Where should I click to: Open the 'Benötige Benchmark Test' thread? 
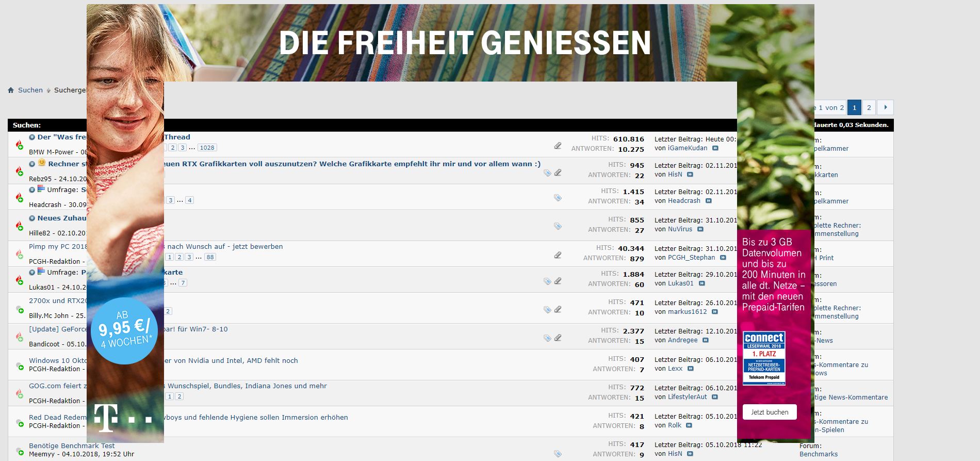[72, 446]
